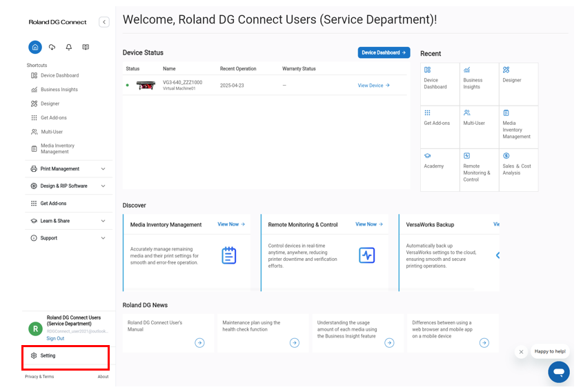Click the user avatar R icon
The height and width of the screenshot is (392, 581).
tap(36, 329)
